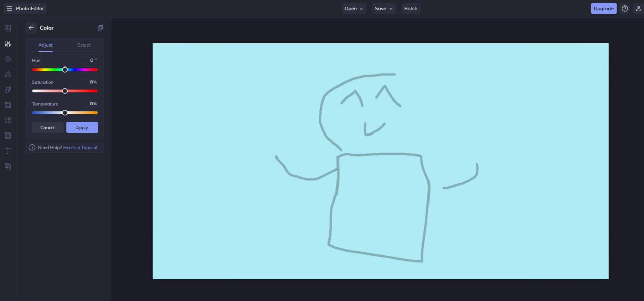Open the Effects sparkle sidebar icon
The image size is (644, 301).
(8, 74)
